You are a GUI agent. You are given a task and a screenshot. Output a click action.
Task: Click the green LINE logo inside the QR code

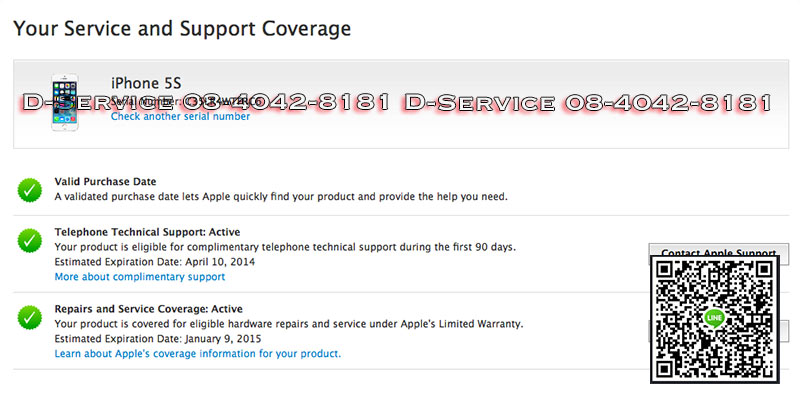click(x=714, y=318)
